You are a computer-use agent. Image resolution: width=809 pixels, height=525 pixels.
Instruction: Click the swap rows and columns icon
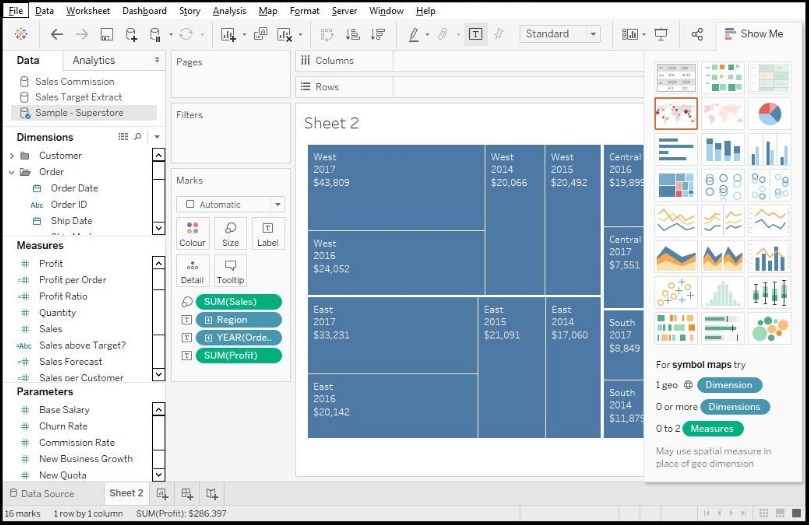pyautogui.click(x=327, y=35)
